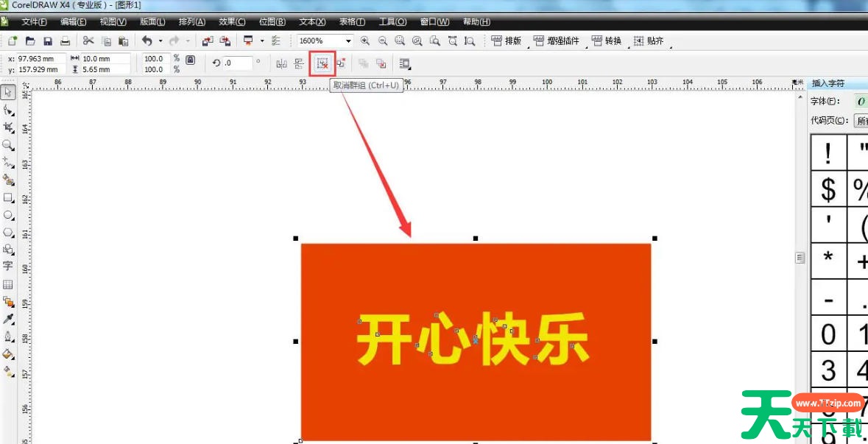Select the Rectangle tool
This screenshot has height=444, width=868.
point(8,198)
